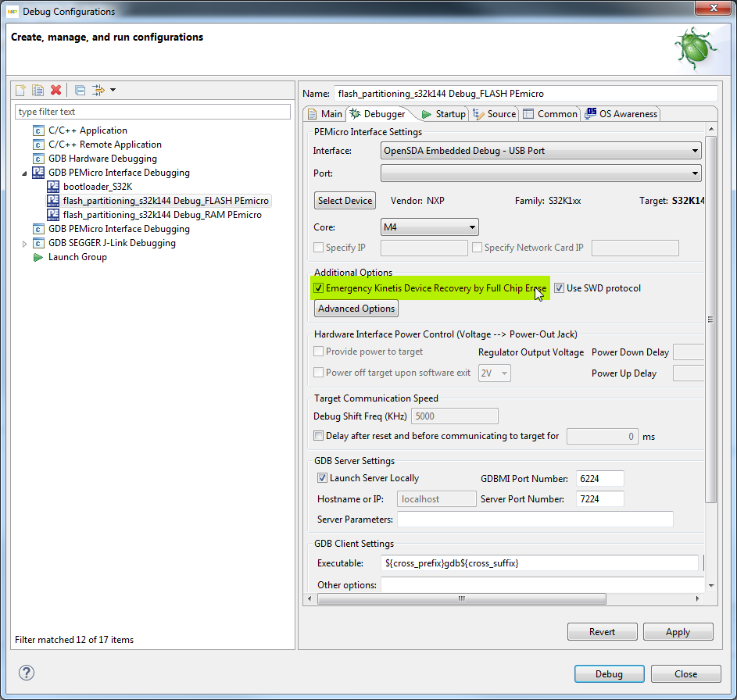Open the Startup tab
Screen dimensions: 737x700
click(x=444, y=114)
